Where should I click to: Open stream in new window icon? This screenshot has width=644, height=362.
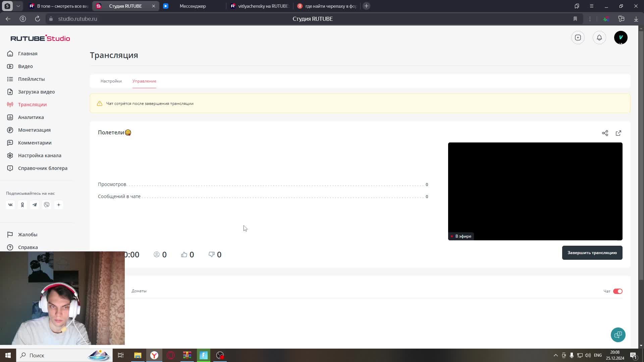[618, 133]
